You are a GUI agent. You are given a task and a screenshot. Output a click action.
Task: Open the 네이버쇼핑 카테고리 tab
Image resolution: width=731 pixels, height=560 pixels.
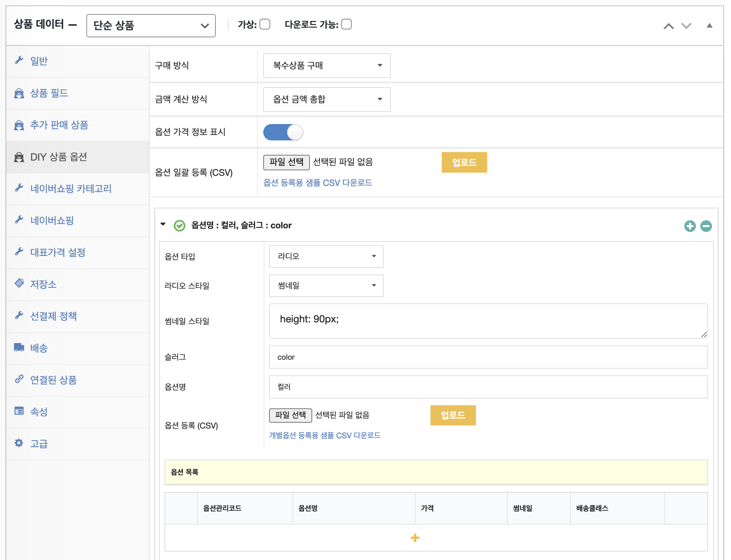[71, 189]
